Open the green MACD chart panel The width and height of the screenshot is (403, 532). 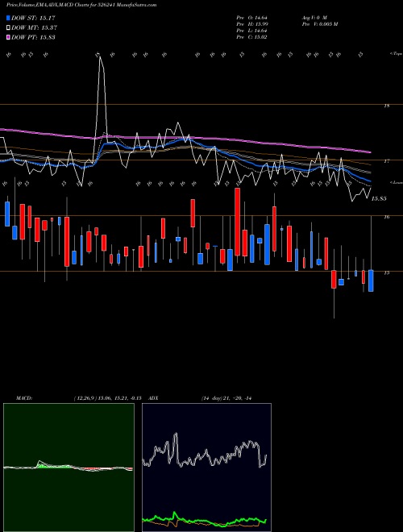[69, 468]
